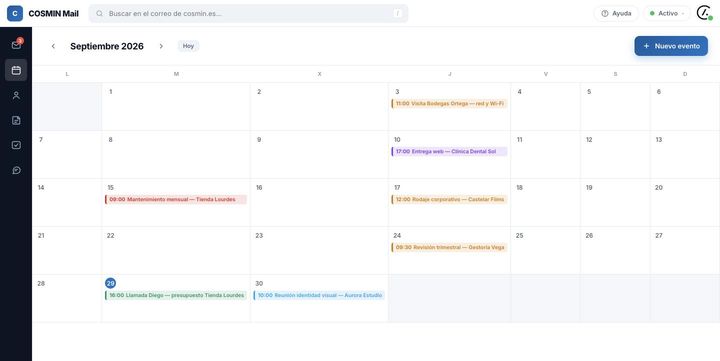Image resolution: width=720 pixels, height=361 pixels.
Task: Open the Revisión trimestral Gestoría Vega event
Action: pos(449,247)
